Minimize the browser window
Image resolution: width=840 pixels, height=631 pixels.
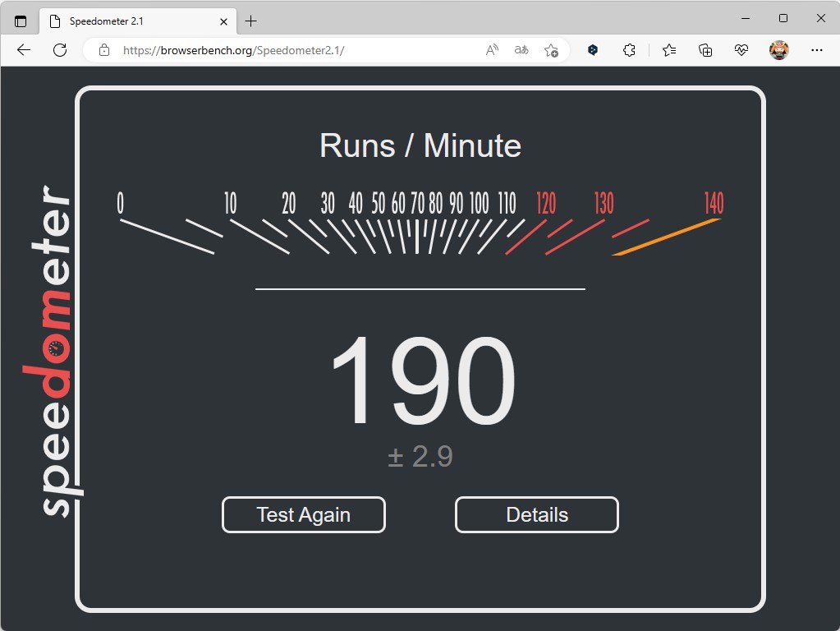tap(746, 18)
